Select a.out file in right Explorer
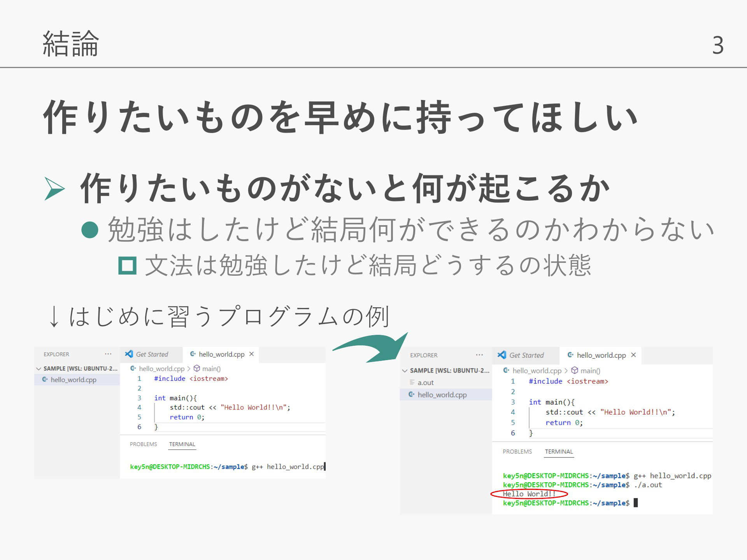The height and width of the screenshot is (560, 747). tap(446, 383)
